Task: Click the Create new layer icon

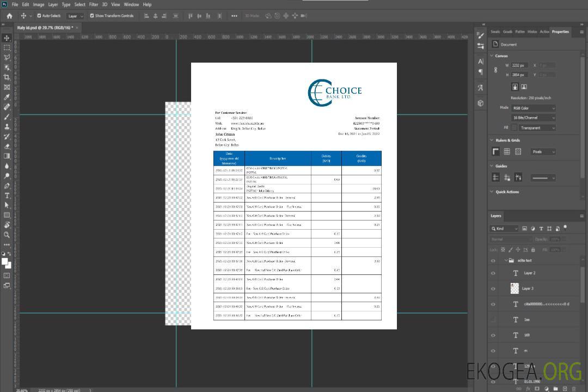Action: click(x=565, y=389)
